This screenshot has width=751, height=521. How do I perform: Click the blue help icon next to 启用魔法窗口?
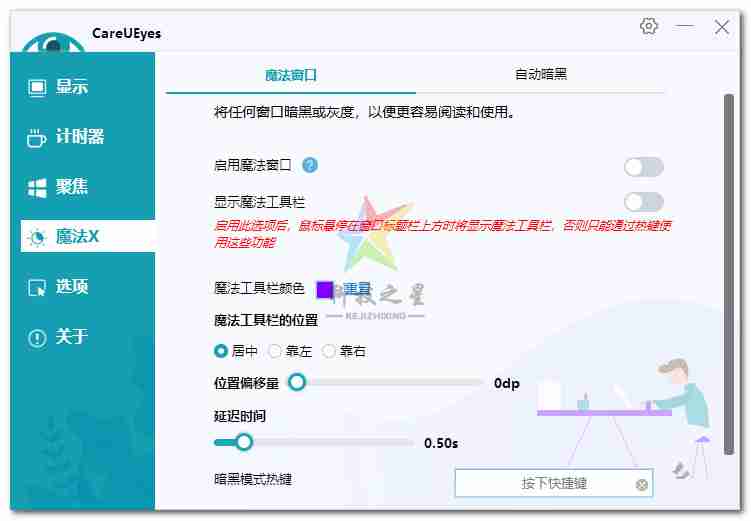310,165
